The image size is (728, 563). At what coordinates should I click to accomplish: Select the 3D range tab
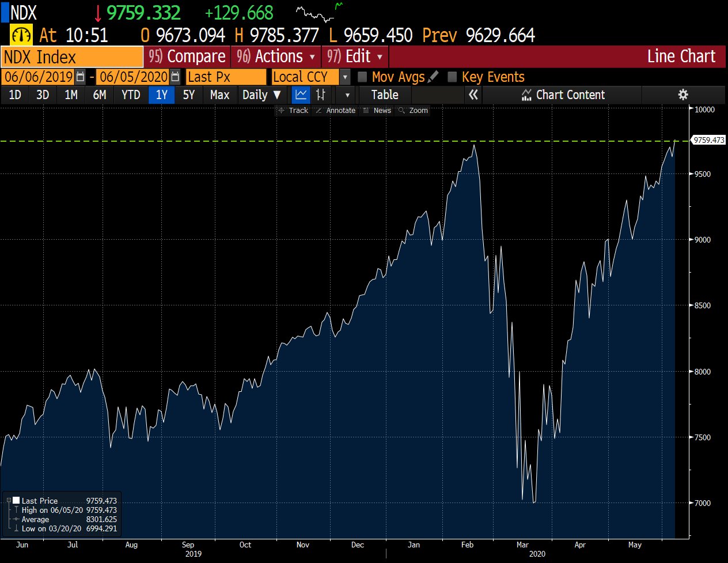[43, 95]
